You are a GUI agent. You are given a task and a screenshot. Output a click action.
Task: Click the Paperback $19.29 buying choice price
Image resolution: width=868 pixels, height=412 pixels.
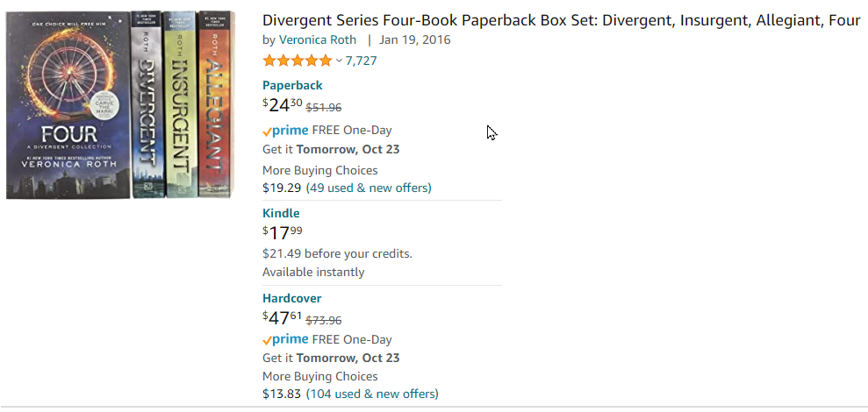tap(281, 188)
